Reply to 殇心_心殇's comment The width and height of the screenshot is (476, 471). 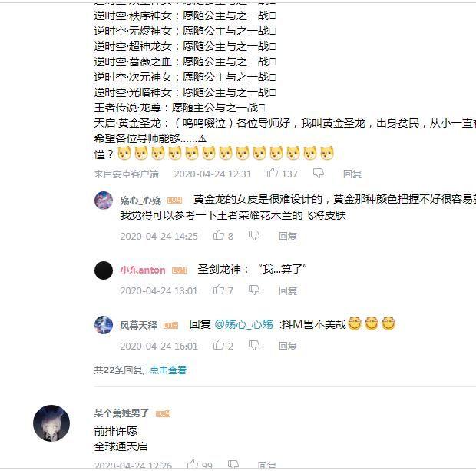(287, 236)
